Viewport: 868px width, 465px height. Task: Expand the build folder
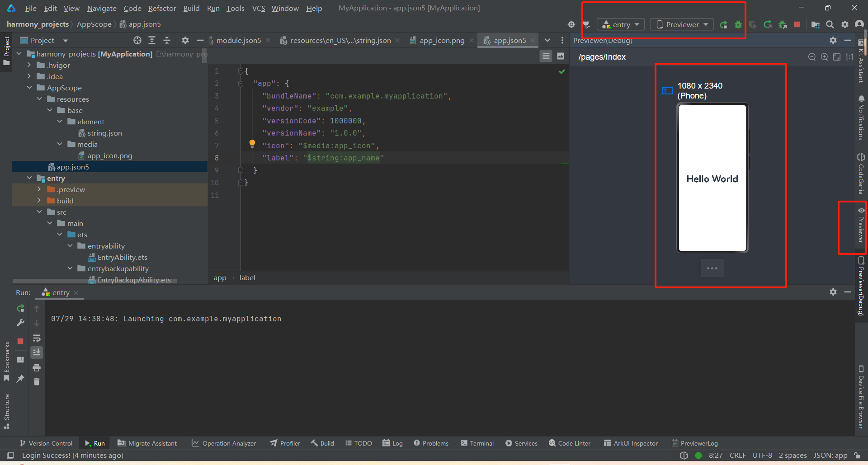coord(39,201)
